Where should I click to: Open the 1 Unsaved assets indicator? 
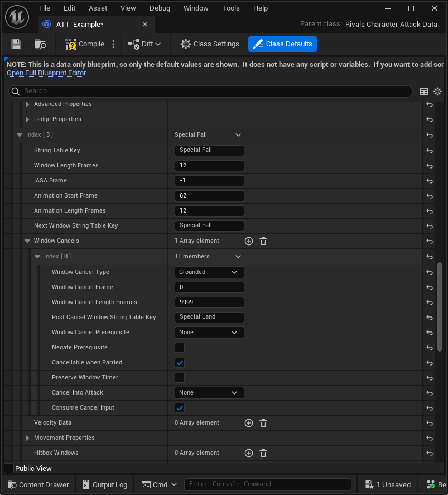[387, 484]
